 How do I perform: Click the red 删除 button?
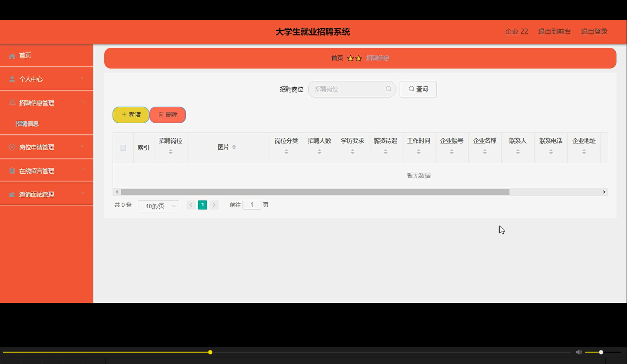tap(168, 115)
